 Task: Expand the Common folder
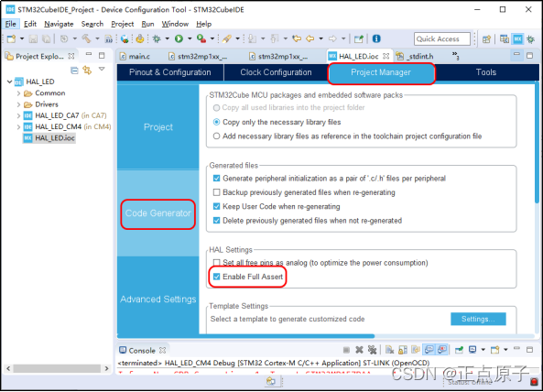18,93
